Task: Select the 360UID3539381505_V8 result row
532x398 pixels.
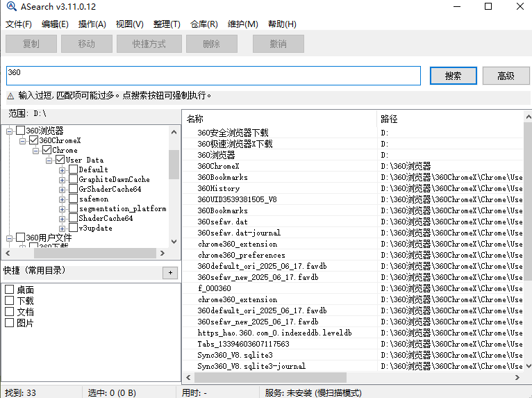Action: 353,199
